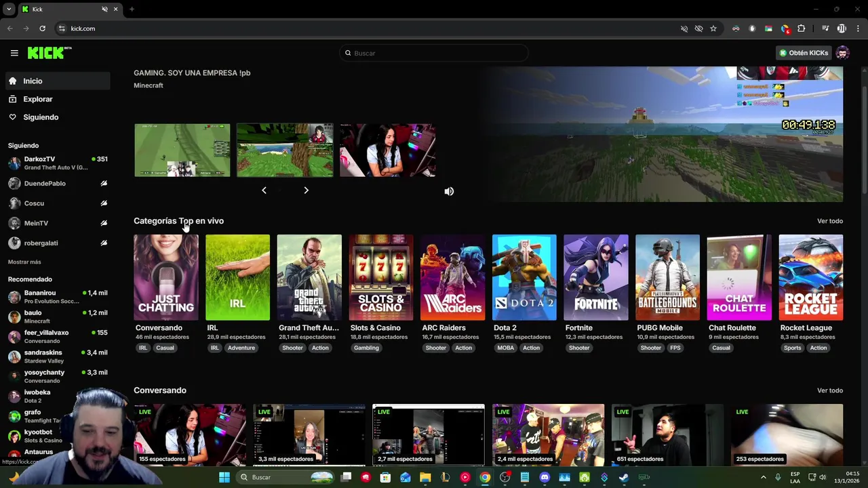The height and width of the screenshot is (488, 868).
Task: Reload the page in browser
Action: click(42, 28)
